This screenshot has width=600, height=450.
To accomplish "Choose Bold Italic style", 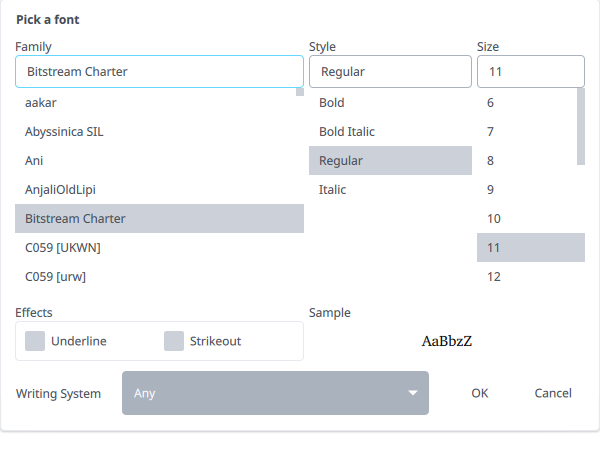I will coord(390,131).
